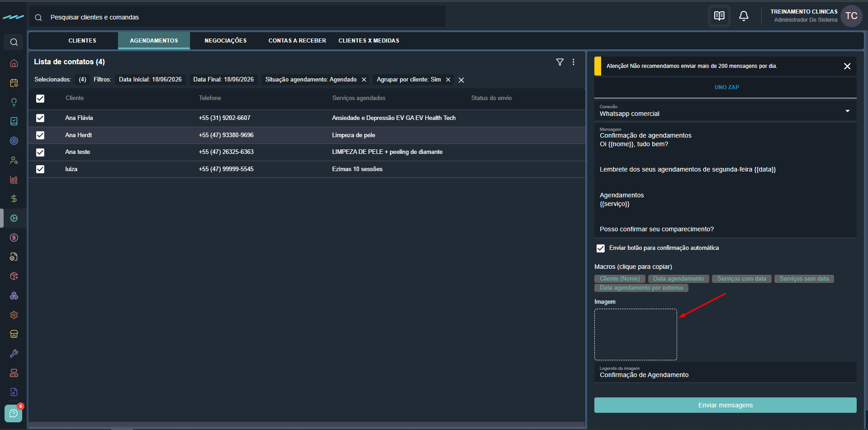Click the wave logo at top left
The height and width of the screenshot is (430, 868).
pos(13,17)
